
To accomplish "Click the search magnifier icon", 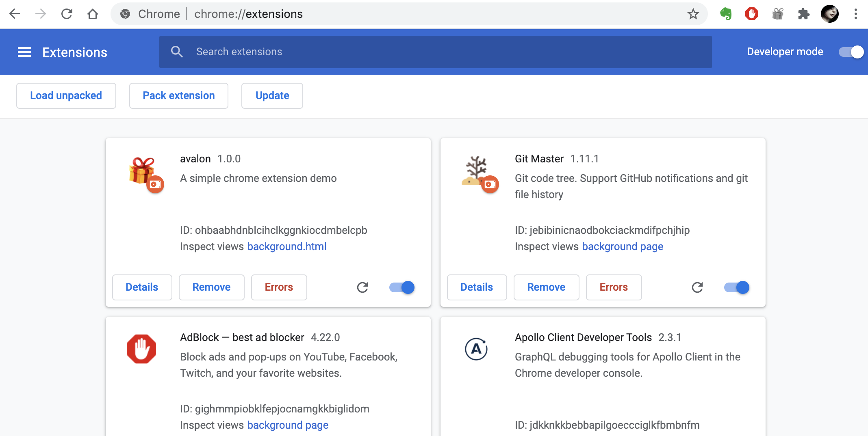I will tap(177, 52).
